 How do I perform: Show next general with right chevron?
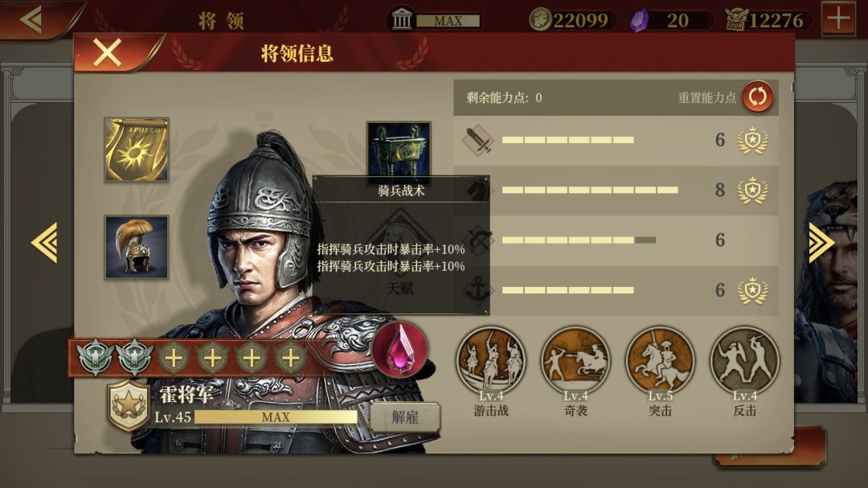pos(821,243)
